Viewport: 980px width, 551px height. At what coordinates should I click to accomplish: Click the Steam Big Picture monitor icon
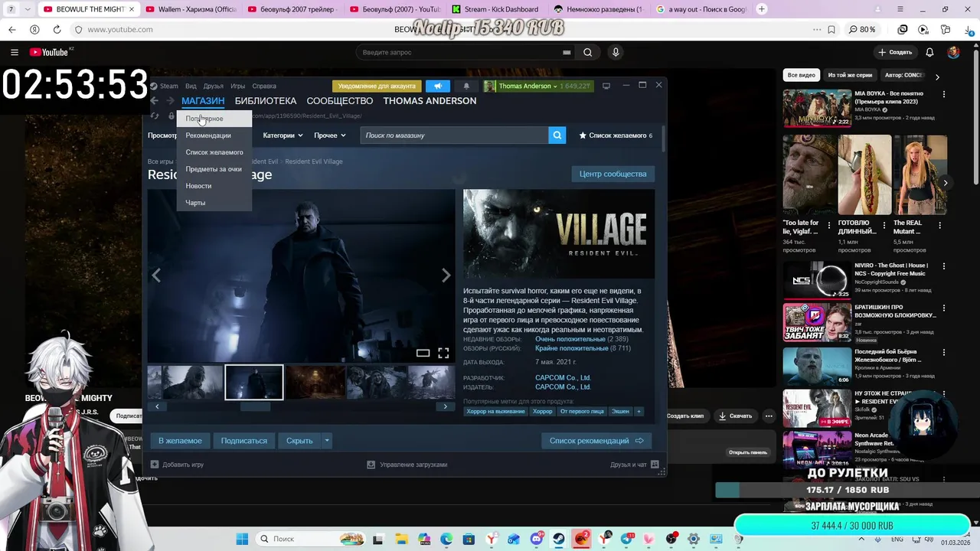pos(606,86)
